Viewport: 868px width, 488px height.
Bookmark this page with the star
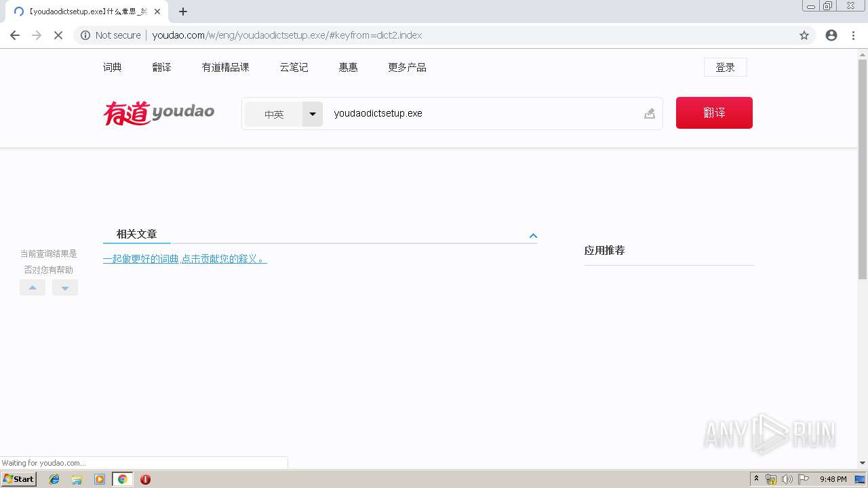click(x=804, y=35)
